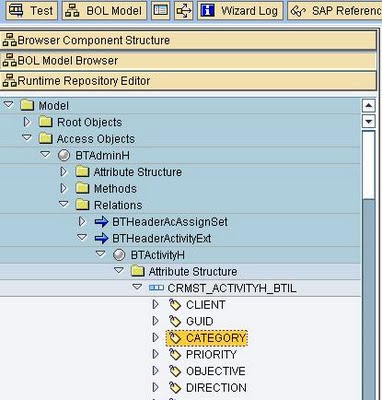Collapse CRMST_ACTIVITYH_BTIL structure

pos(137,287)
